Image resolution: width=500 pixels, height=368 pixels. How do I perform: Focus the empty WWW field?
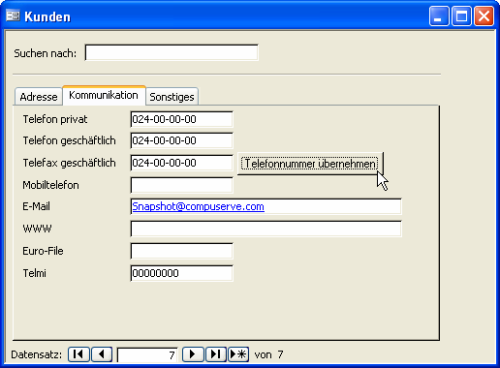click(x=266, y=229)
